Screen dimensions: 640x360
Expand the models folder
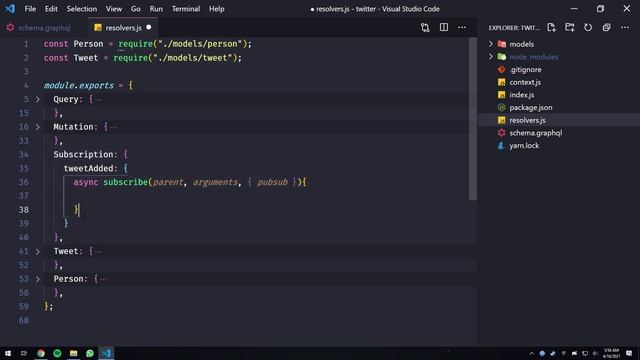[x=491, y=44]
